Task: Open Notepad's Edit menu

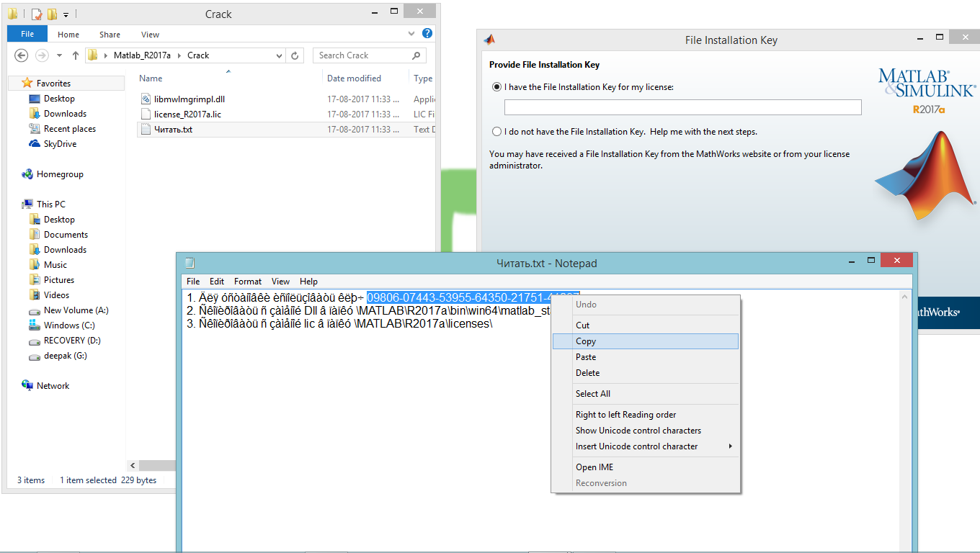Action: pyautogui.click(x=217, y=282)
